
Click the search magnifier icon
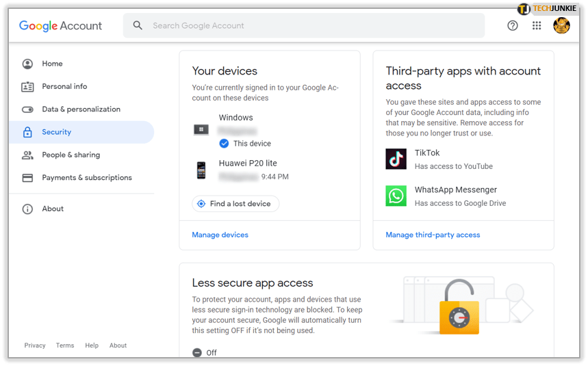(138, 25)
